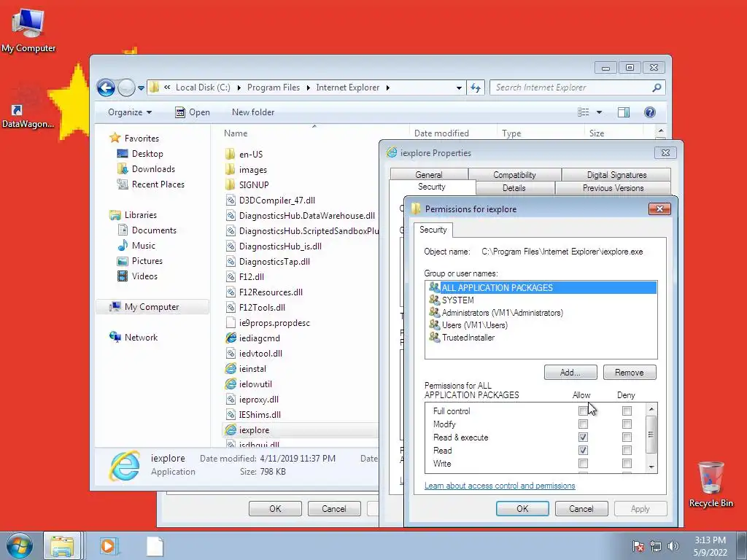Launch Windows Media Player from taskbar
This screenshot has height=560, width=747.
click(108, 545)
